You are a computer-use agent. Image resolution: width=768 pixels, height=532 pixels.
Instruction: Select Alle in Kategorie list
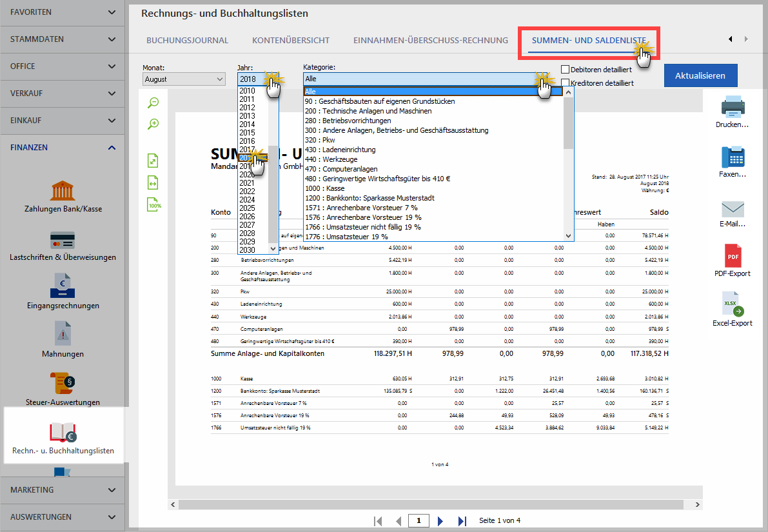(433, 92)
